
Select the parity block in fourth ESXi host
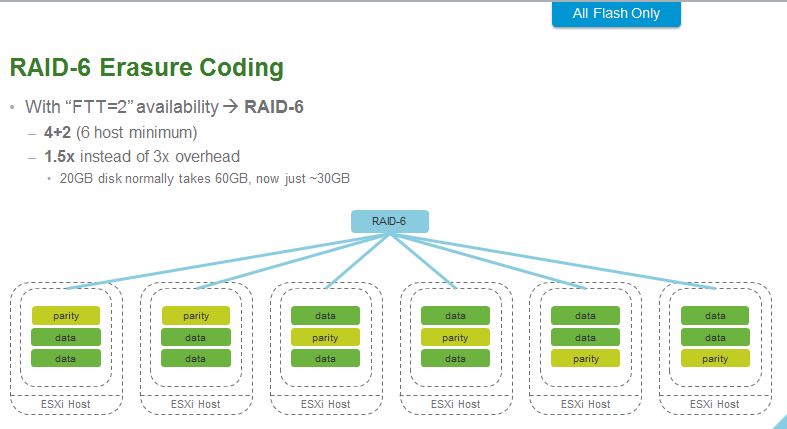click(x=455, y=337)
